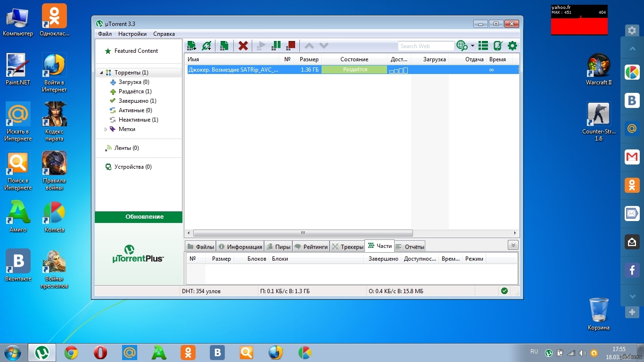Open the Warcraft II desktop shortcut
Screen dimensions: 644x362
pos(599,70)
